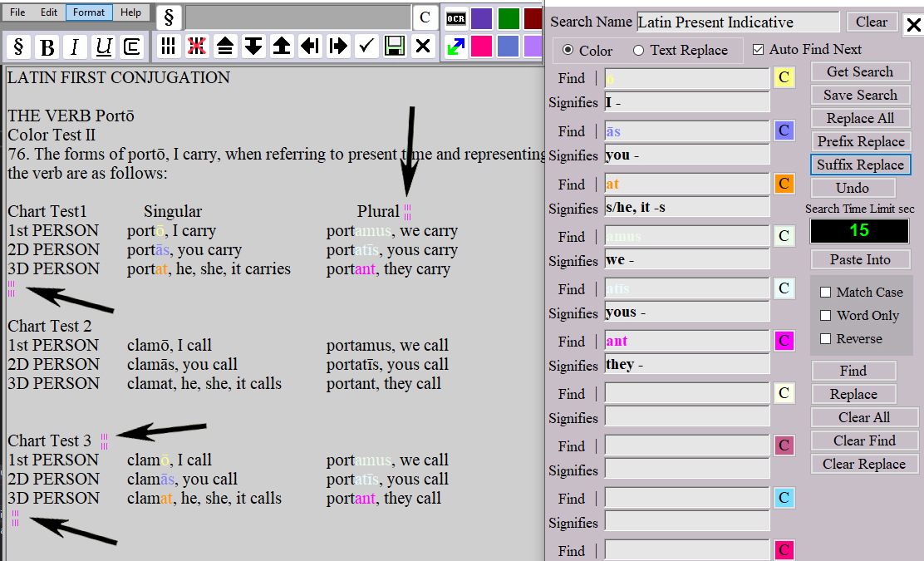Open the File menu
The image size is (924, 561).
click(17, 12)
